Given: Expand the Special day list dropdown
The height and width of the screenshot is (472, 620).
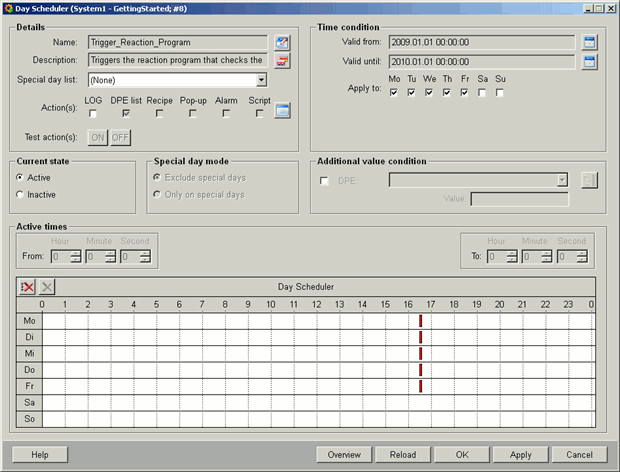Looking at the screenshot, I should pyautogui.click(x=261, y=80).
